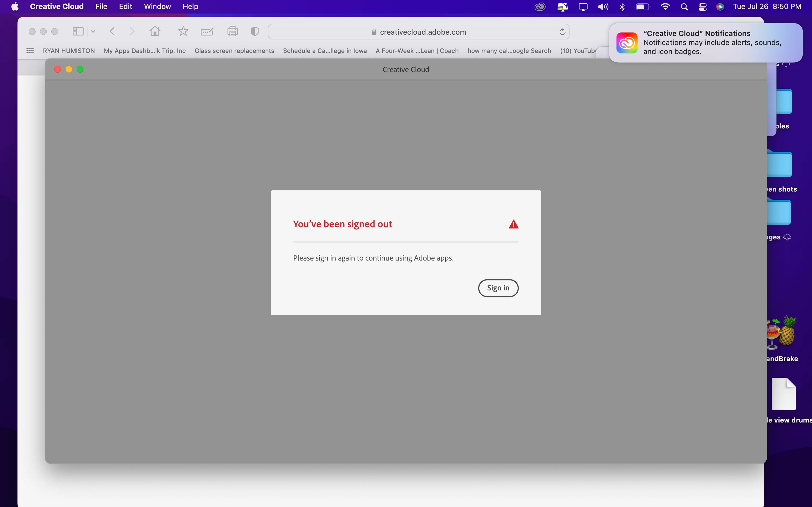Click the bookmarks star icon
The height and width of the screenshot is (507, 812).
pyautogui.click(x=183, y=32)
